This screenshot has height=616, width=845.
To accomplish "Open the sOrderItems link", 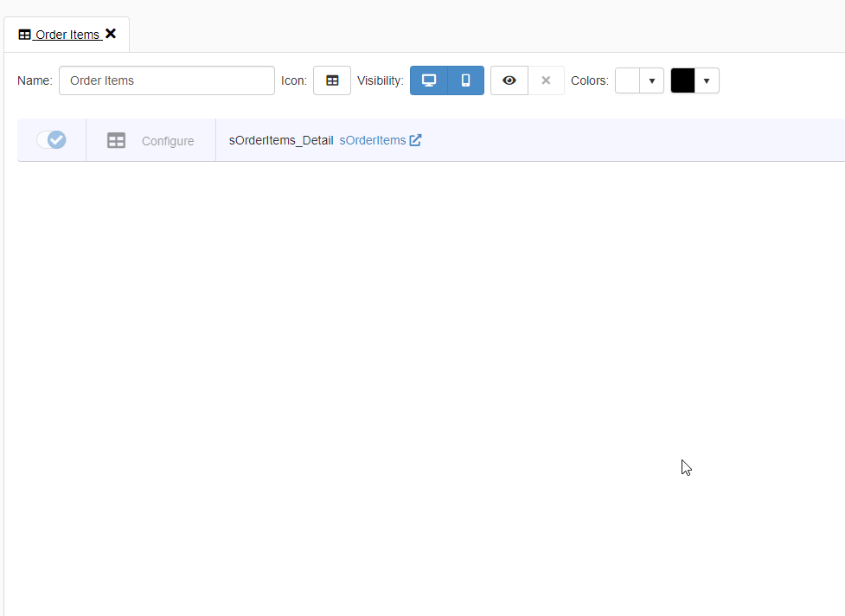I will tap(372, 140).
